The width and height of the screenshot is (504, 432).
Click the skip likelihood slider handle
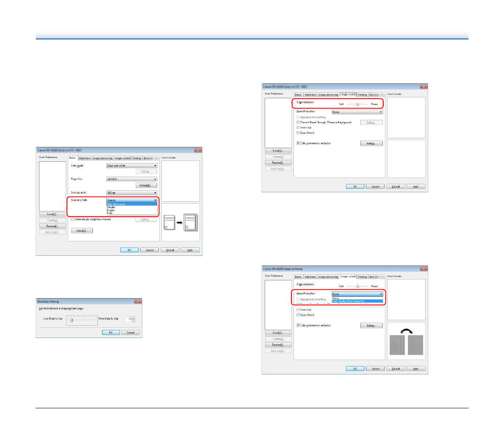[x=72, y=320]
